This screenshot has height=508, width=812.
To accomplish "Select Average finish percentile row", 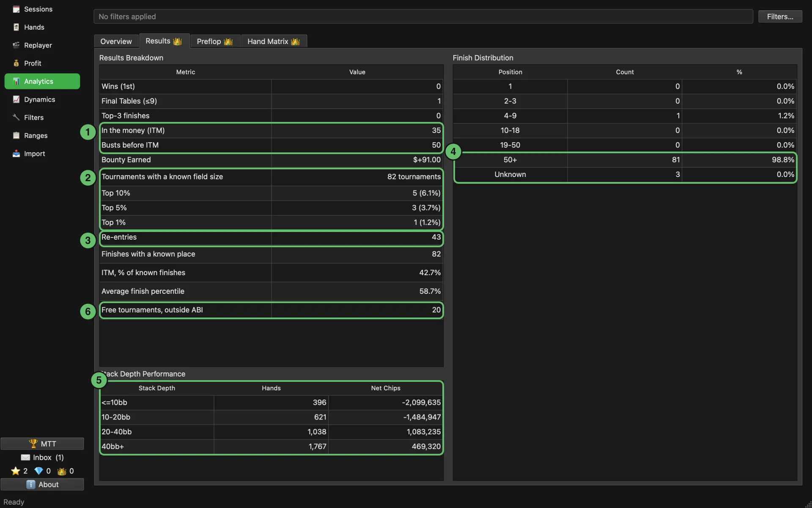I will pos(271,291).
